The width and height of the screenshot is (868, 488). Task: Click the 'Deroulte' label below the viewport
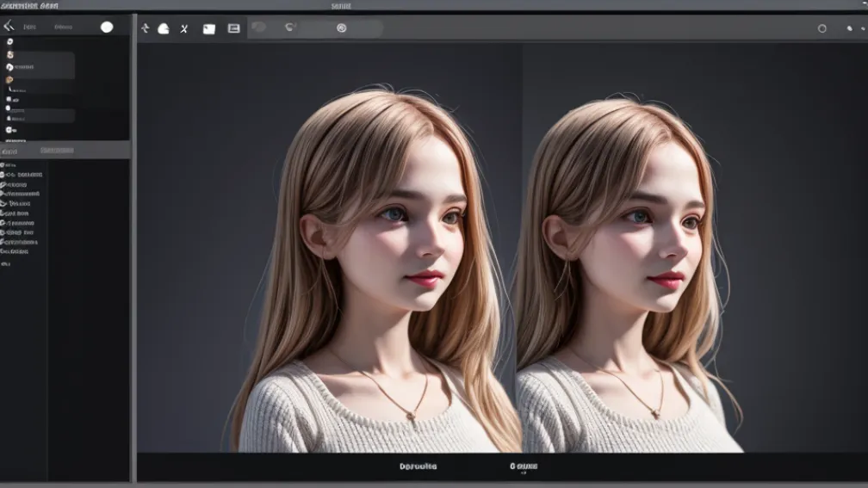click(418, 466)
